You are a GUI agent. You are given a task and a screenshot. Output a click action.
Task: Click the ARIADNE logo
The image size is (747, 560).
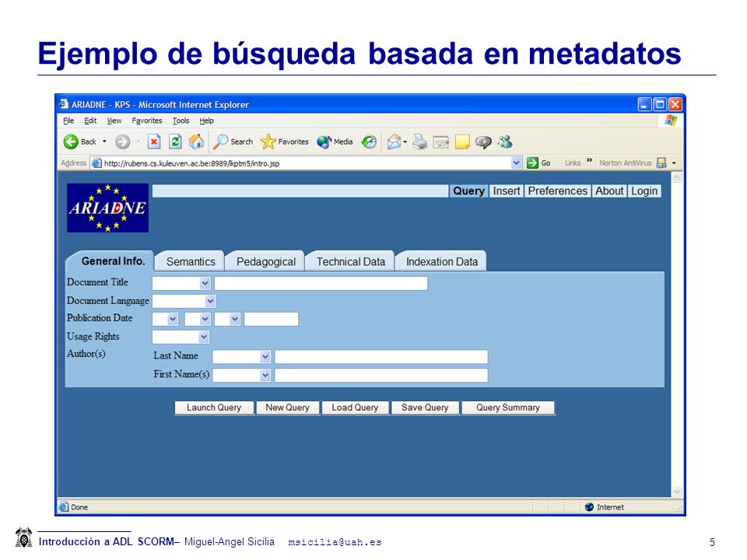(x=107, y=208)
